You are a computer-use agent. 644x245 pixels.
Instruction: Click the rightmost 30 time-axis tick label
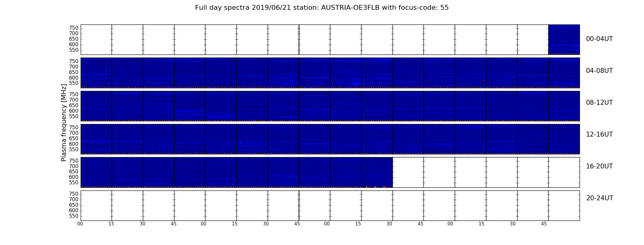tap(513, 224)
